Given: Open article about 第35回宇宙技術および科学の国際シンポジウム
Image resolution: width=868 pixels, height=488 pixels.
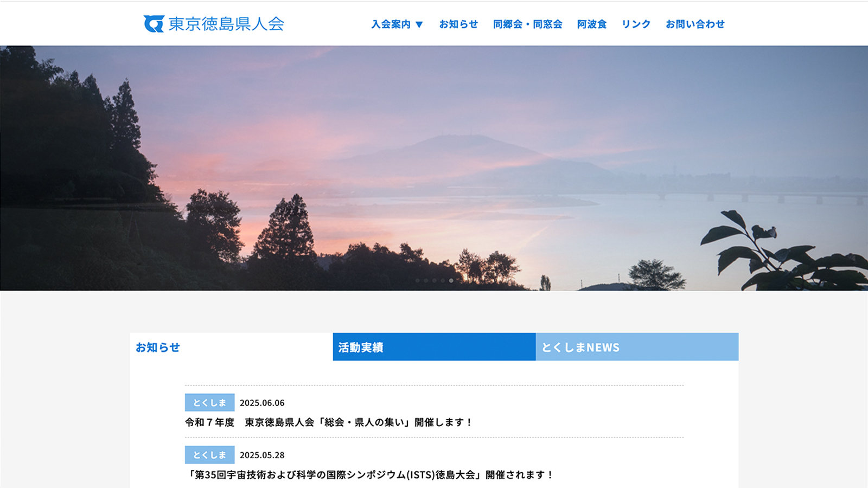Looking at the screenshot, I should click(x=369, y=475).
